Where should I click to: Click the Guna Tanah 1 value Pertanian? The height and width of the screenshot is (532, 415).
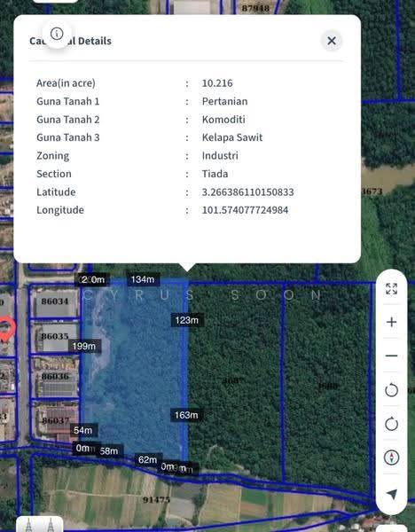pos(224,101)
